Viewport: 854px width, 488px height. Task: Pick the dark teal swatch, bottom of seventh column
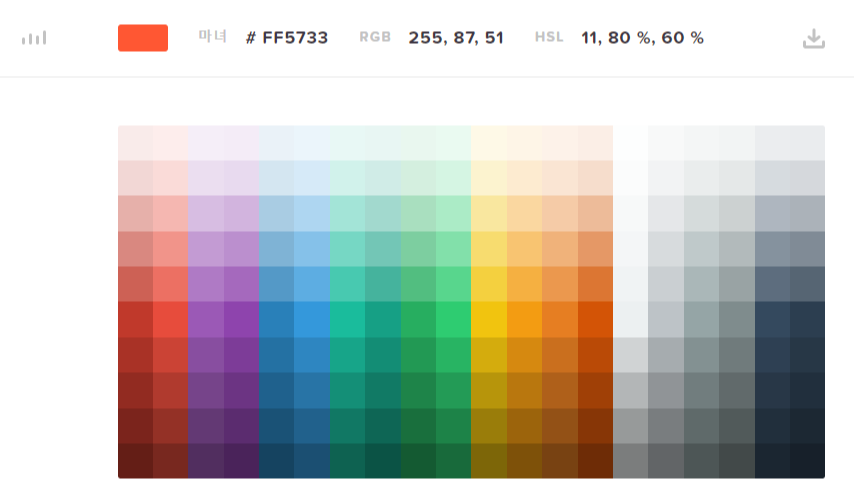(x=347, y=461)
